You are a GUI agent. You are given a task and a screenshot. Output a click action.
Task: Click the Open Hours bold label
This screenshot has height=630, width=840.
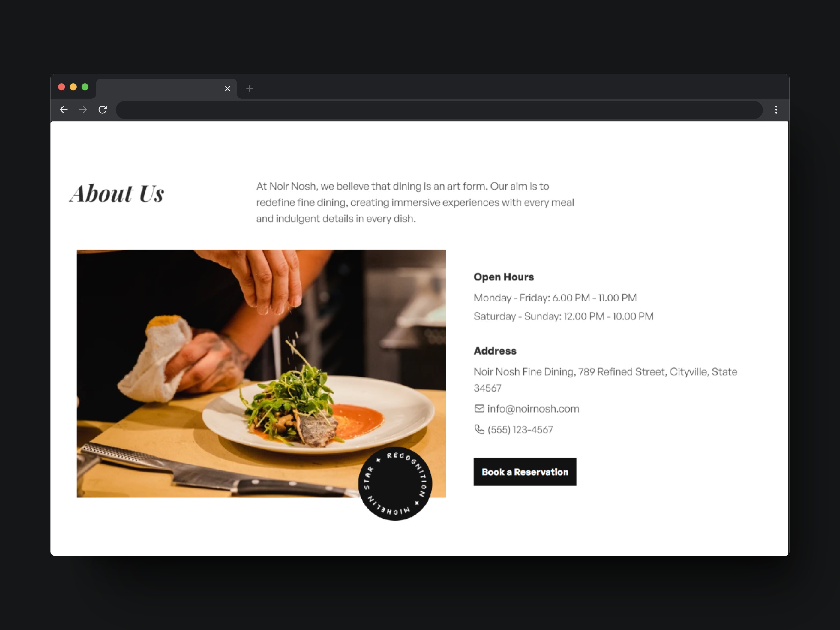[x=503, y=276]
